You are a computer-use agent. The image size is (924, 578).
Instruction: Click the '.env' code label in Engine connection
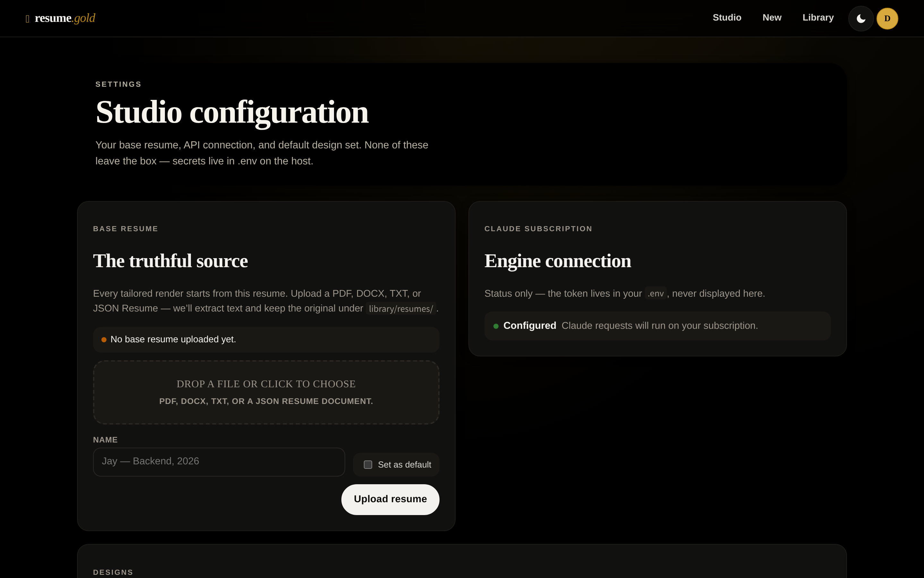click(x=655, y=293)
